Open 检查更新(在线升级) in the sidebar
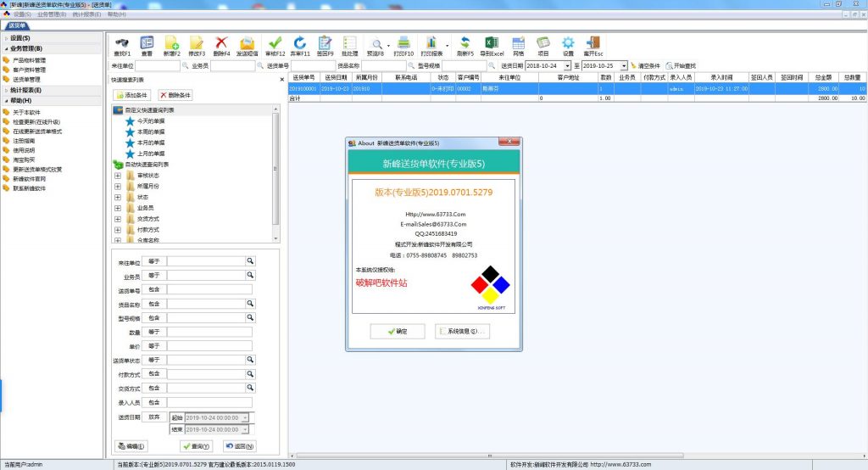 (36, 122)
